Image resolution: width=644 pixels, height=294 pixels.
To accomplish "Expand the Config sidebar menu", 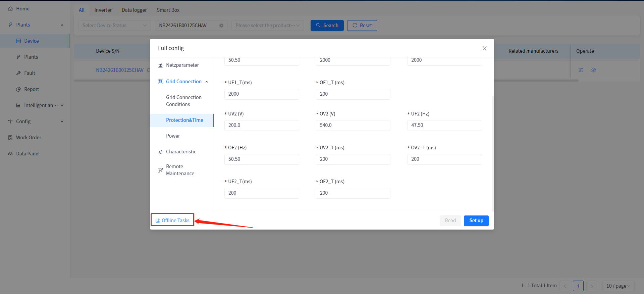I will tap(35, 121).
